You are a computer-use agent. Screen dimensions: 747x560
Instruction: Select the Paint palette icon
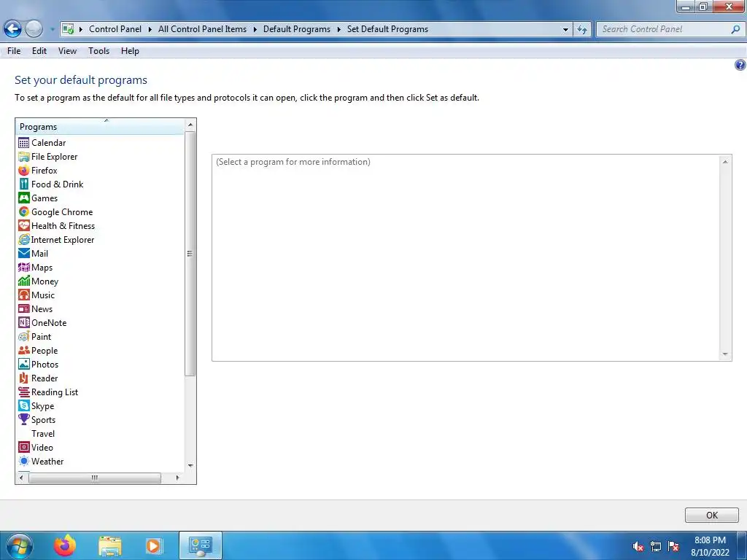coord(23,337)
